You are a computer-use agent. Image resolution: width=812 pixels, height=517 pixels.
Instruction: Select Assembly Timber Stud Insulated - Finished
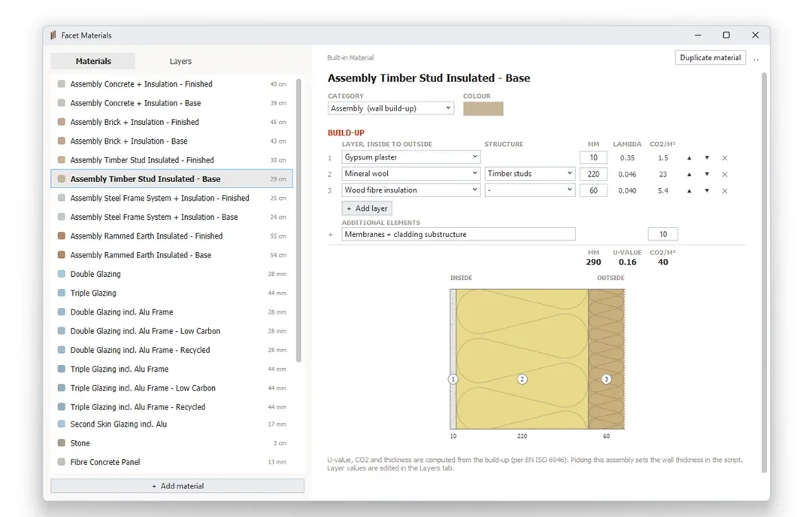pos(172,160)
